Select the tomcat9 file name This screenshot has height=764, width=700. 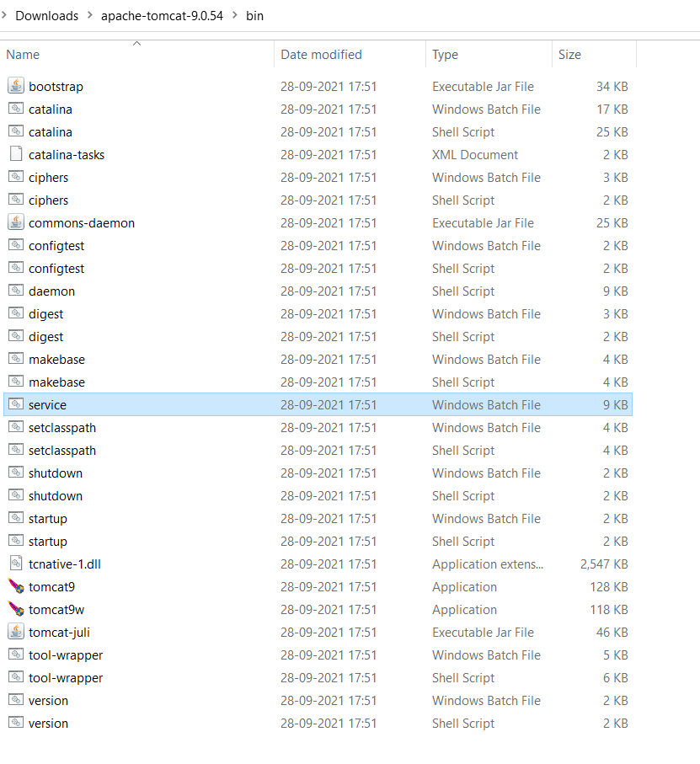pos(51,586)
